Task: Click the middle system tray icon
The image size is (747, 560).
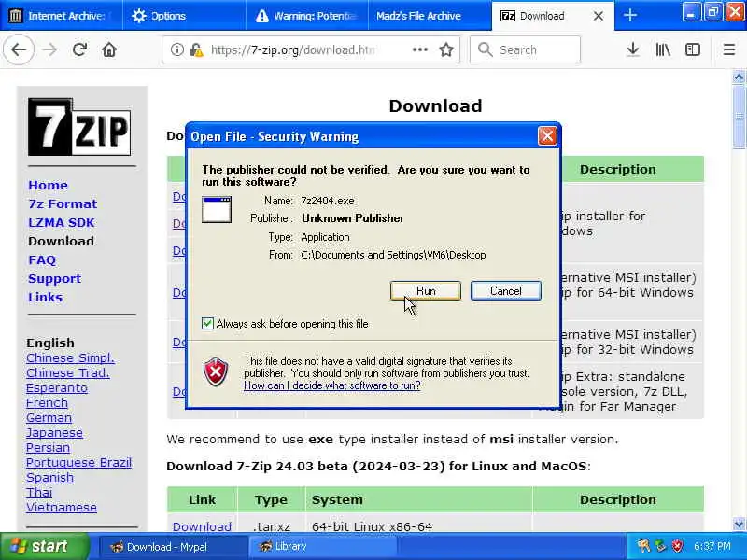Action: click(x=660, y=546)
